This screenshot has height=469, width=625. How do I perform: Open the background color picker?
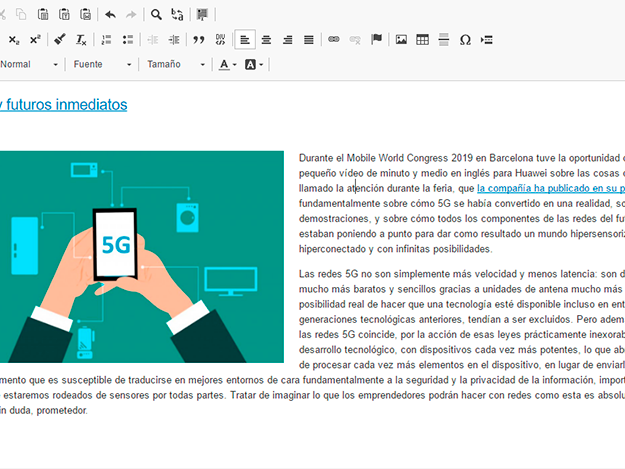[254, 64]
